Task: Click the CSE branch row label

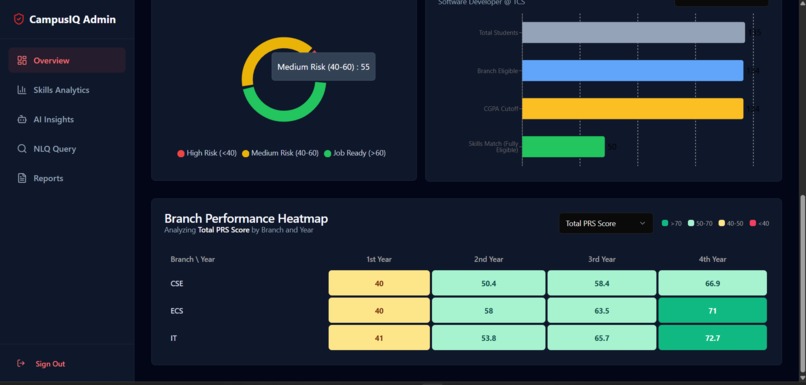Action: pos(176,283)
